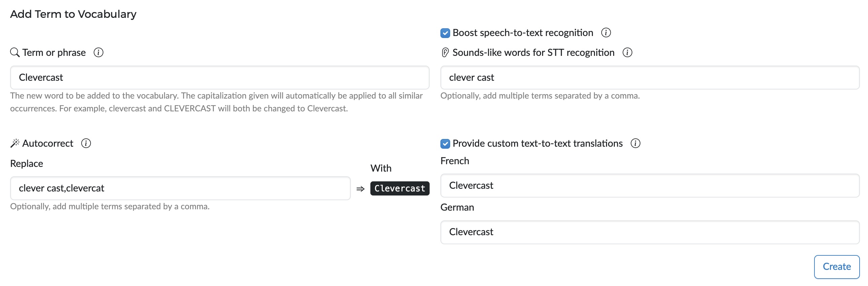Click the Create button
This screenshot has width=868, height=286.
coord(837,267)
